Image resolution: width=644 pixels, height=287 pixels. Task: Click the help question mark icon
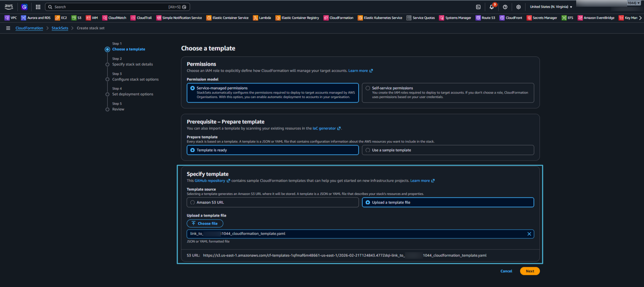tap(505, 7)
